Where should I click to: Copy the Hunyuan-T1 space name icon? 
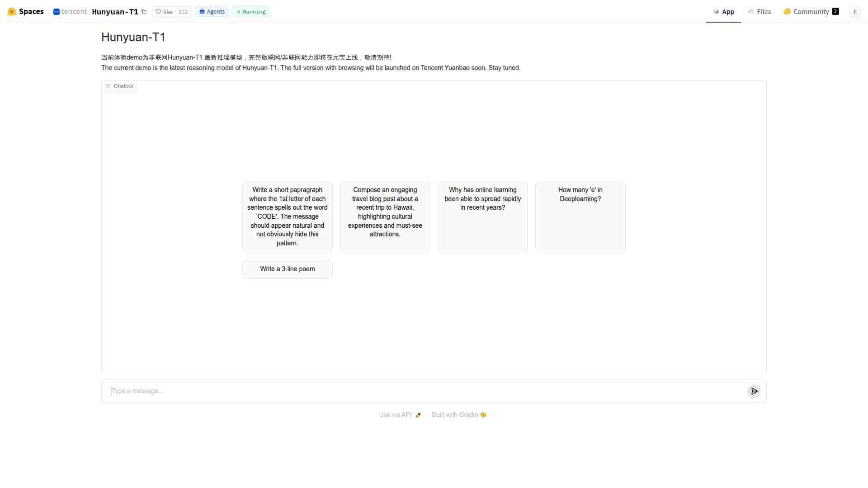coord(144,12)
